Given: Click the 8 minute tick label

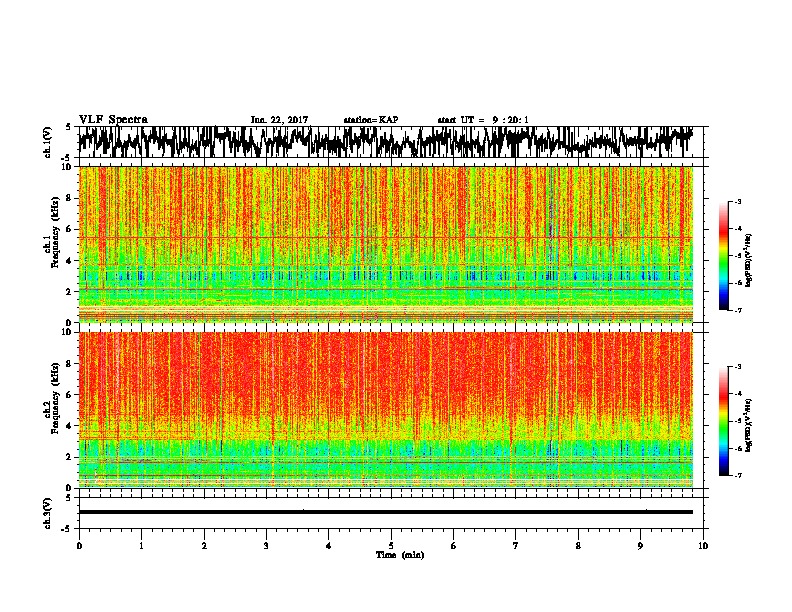Looking at the screenshot, I should coord(578,546).
